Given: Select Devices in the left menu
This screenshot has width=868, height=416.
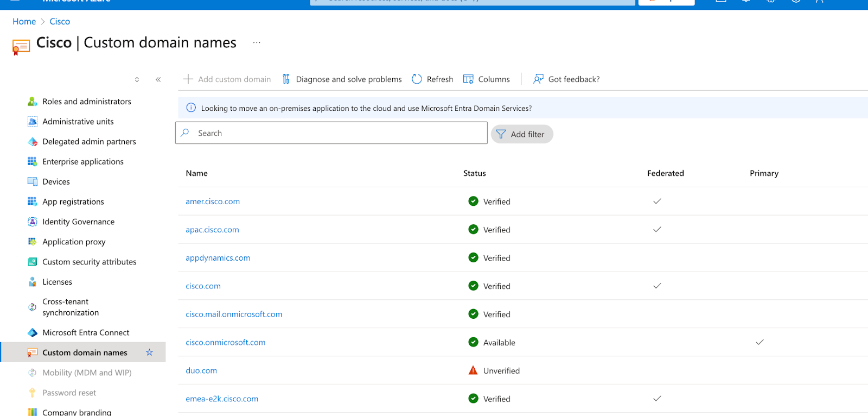Looking at the screenshot, I should click(56, 182).
